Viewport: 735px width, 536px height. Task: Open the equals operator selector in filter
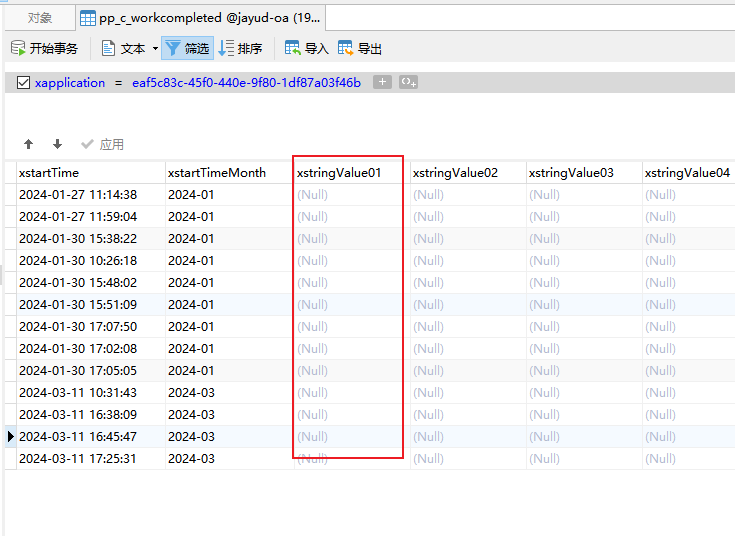118,83
